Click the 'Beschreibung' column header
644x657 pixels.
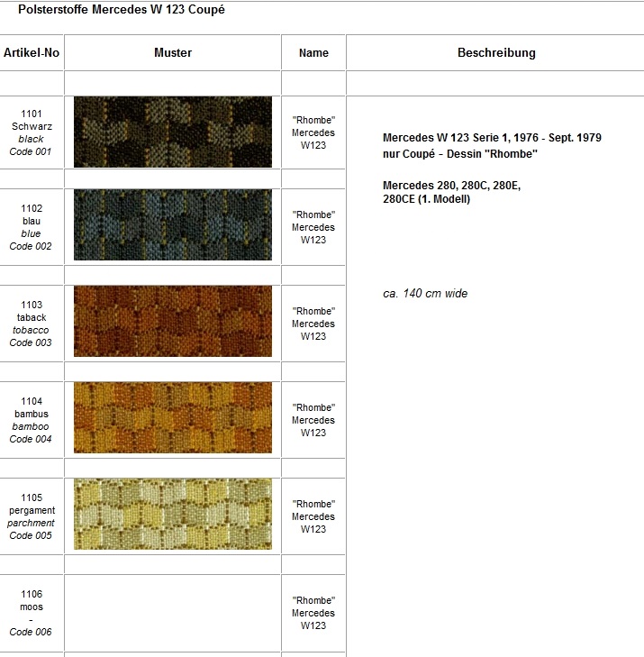[x=496, y=53]
